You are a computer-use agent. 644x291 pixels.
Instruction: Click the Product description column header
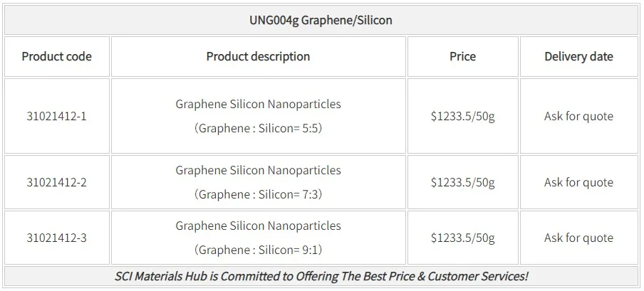tap(258, 56)
